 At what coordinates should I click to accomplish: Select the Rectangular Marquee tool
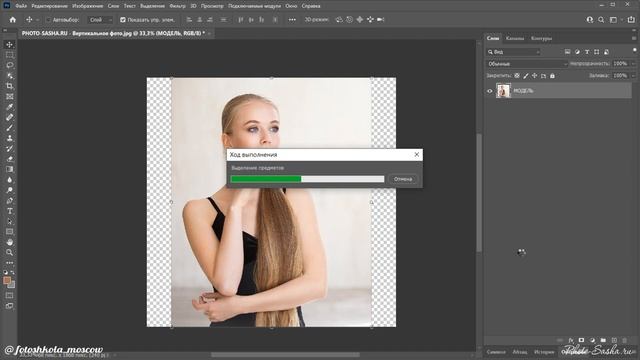[x=9, y=55]
